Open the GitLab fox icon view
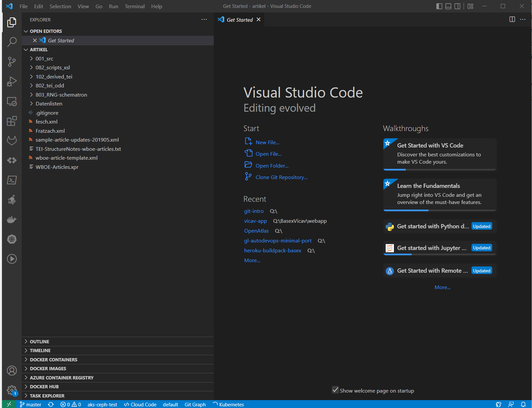The height and width of the screenshot is (408, 532). [x=12, y=141]
